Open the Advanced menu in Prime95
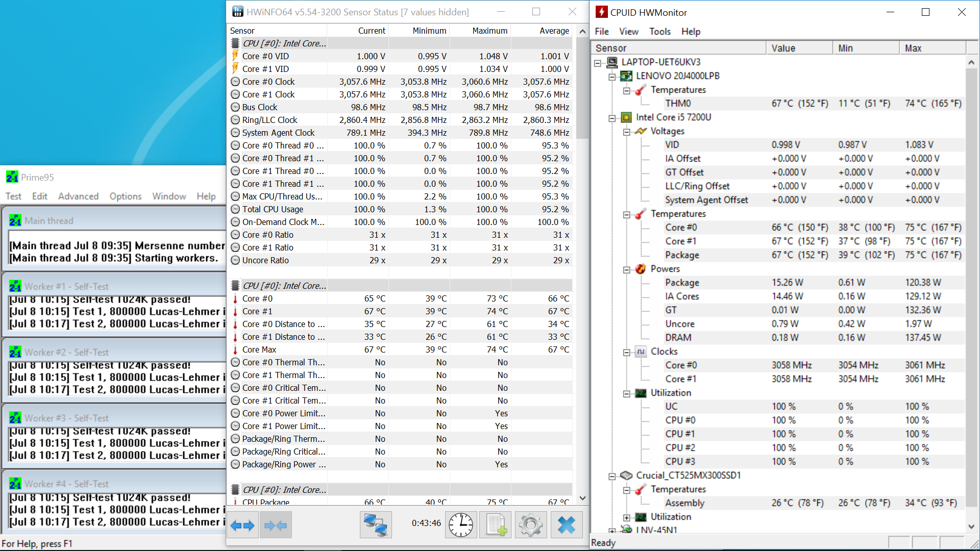Image resolution: width=980 pixels, height=551 pixels. (x=78, y=196)
